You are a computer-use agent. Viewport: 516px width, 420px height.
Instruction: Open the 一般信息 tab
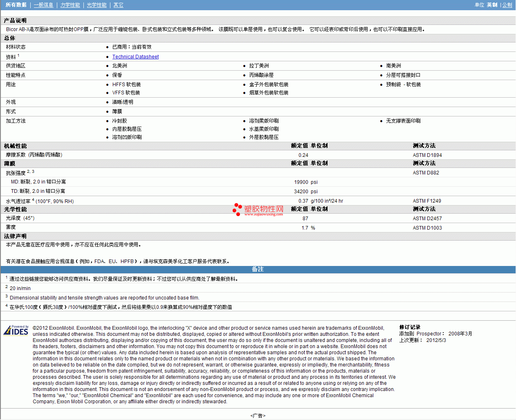point(44,5)
